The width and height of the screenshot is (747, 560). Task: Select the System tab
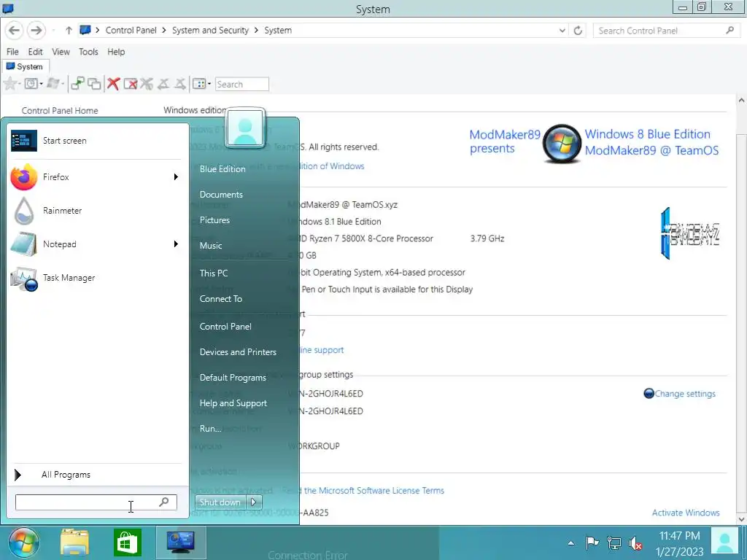[24, 66]
